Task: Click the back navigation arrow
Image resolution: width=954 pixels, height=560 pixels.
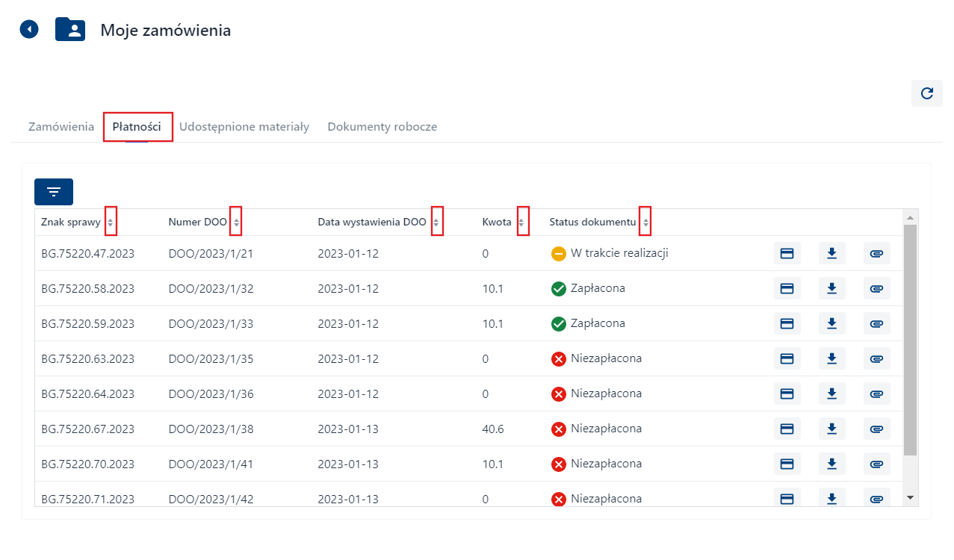Action: pyautogui.click(x=28, y=28)
